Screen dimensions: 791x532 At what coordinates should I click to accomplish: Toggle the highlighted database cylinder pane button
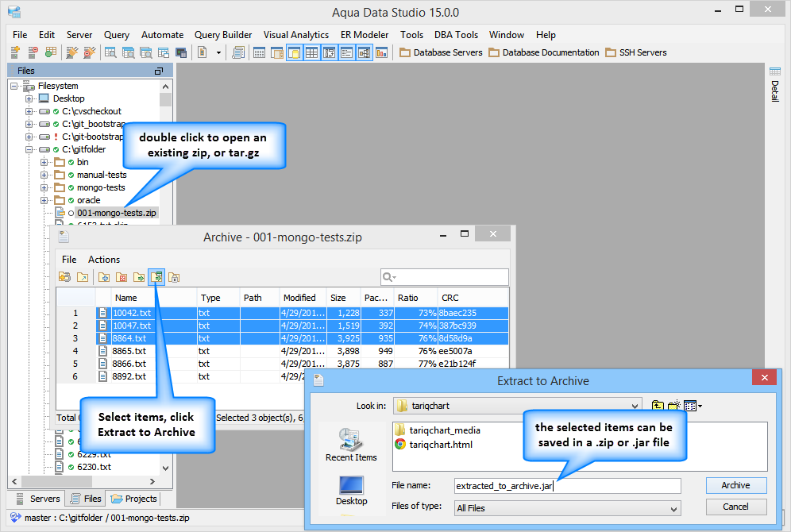294,52
